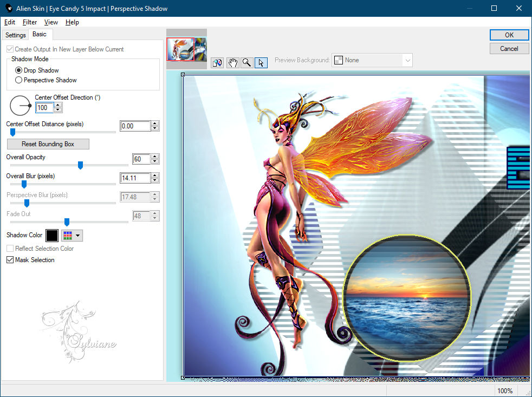Increase Fade Out stepper value

click(x=155, y=213)
